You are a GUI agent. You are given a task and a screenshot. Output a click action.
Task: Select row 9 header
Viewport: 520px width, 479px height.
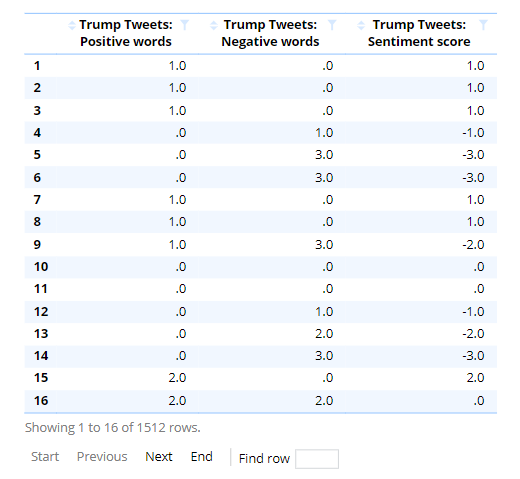coord(40,245)
